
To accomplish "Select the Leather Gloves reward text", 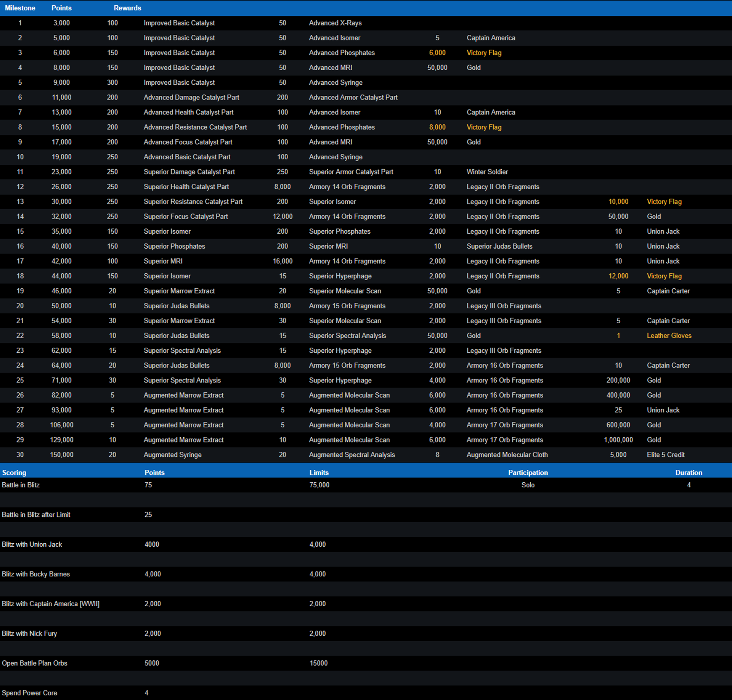I will click(669, 336).
